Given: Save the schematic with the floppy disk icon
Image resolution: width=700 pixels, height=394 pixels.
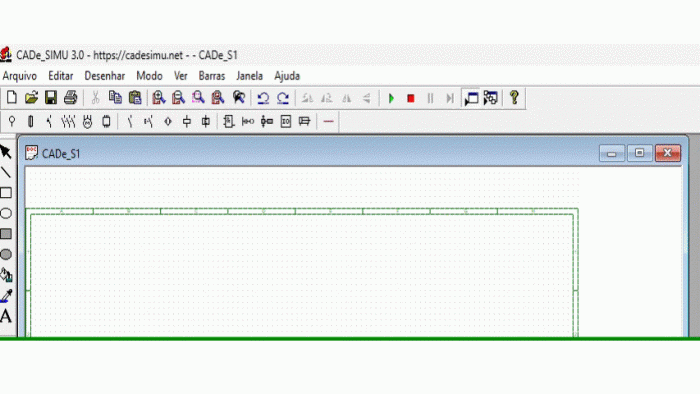Looking at the screenshot, I should click(51, 98).
